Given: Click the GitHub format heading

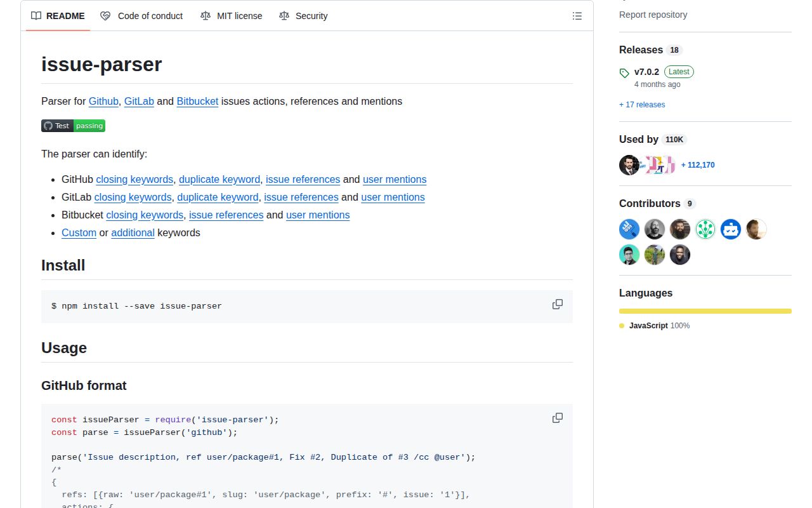Looking at the screenshot, I should [84, 385].
